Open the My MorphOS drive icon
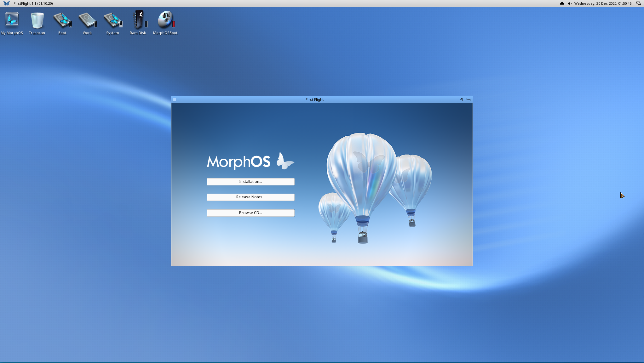The image size is (644, 363). pyautogui.click(x=12, y=20)
